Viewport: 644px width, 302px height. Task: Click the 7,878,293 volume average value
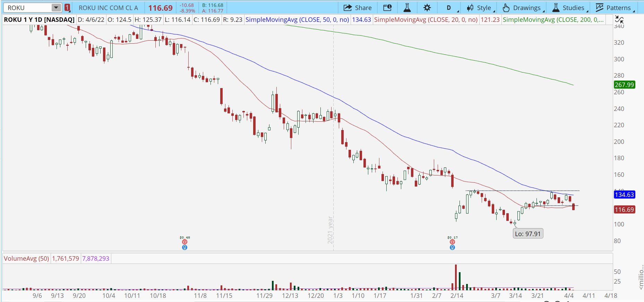(96, 258)
